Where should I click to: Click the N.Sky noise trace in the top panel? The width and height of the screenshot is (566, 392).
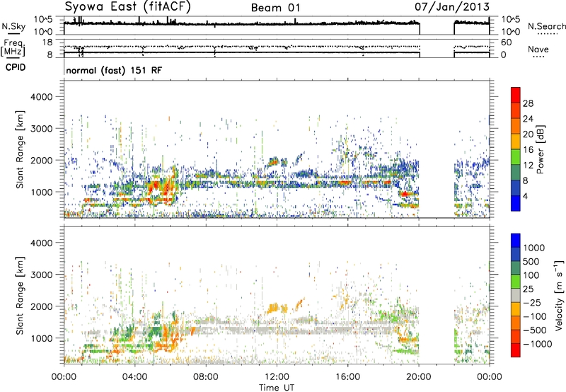point(242,24)
